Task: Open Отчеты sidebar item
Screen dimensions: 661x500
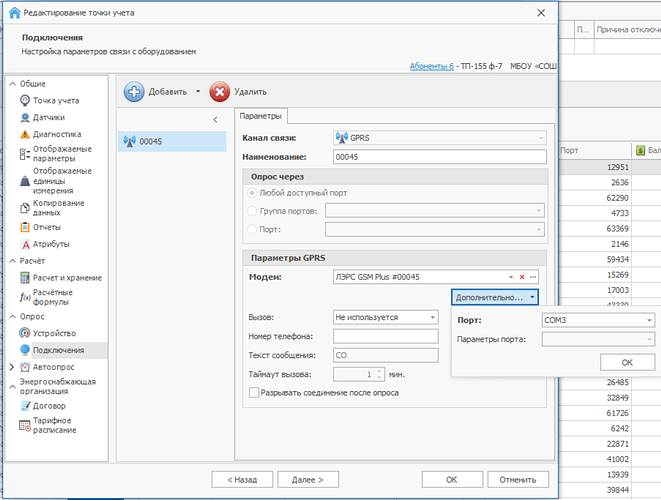Action: tap(40, 227)
